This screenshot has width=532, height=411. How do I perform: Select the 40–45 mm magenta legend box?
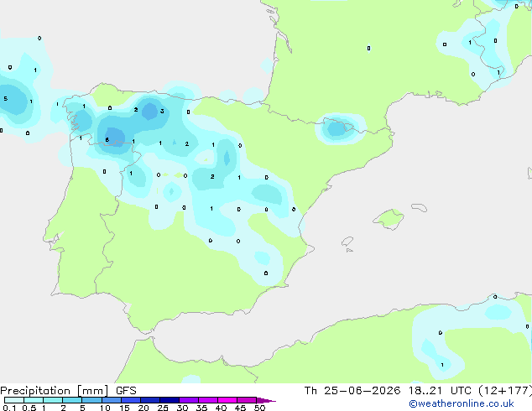pyautogui.click(x=227, y=400)
